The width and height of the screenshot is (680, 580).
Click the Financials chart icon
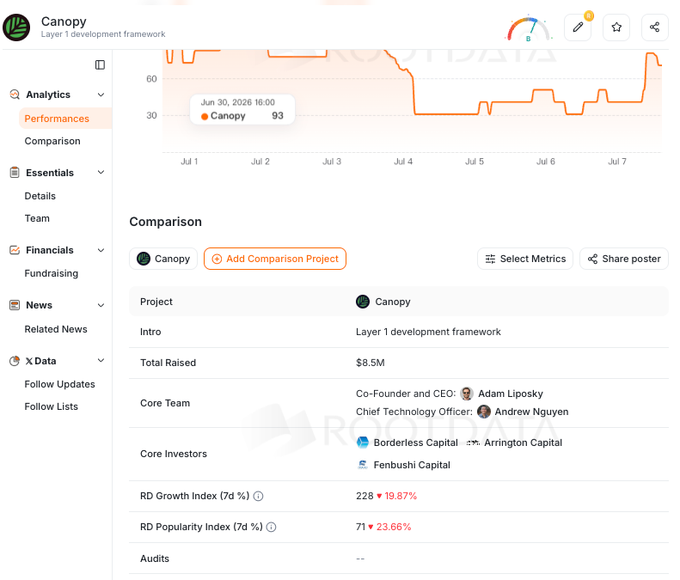pyautogui.click(x=15, y=250)
